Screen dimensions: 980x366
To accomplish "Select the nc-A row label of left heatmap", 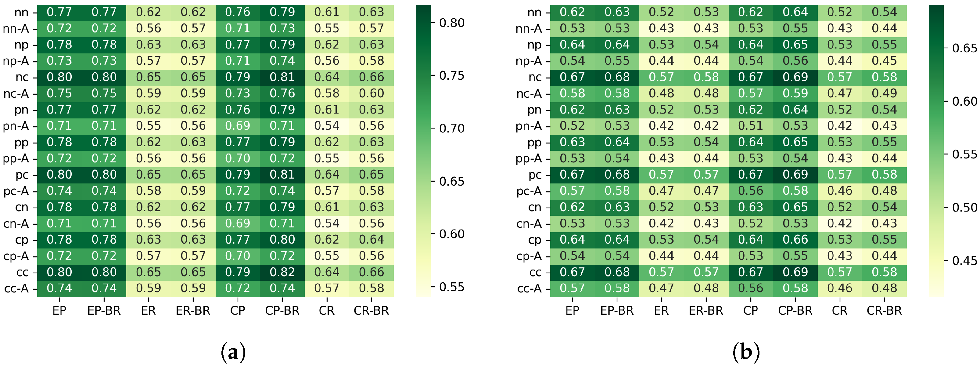I will point(16,94).
